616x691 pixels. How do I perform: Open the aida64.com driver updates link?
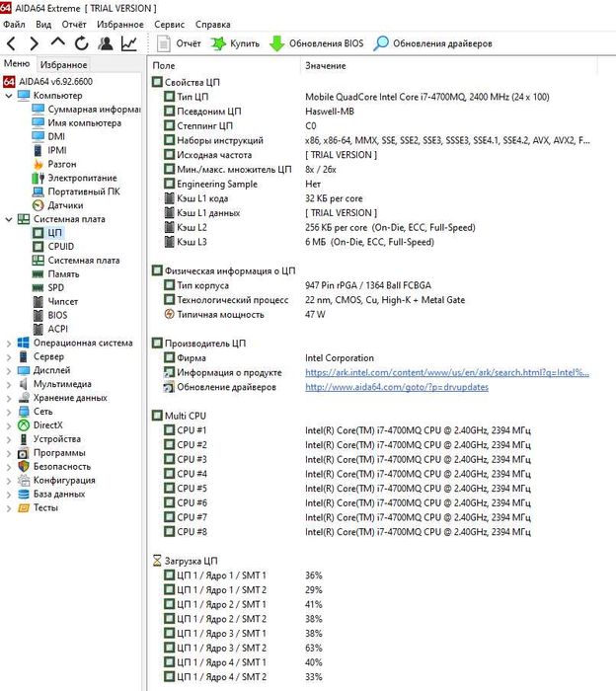[397, 387]
